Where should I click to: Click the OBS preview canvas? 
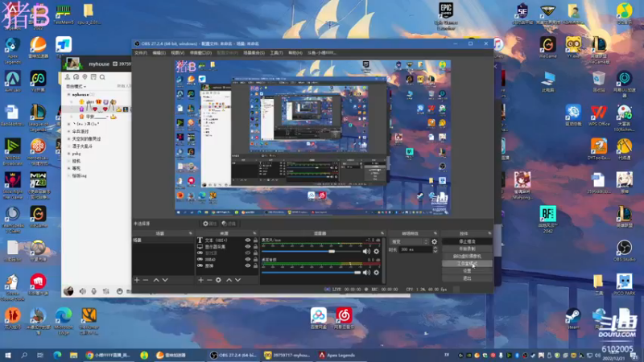pyautogui.click(x=313, y=138)
